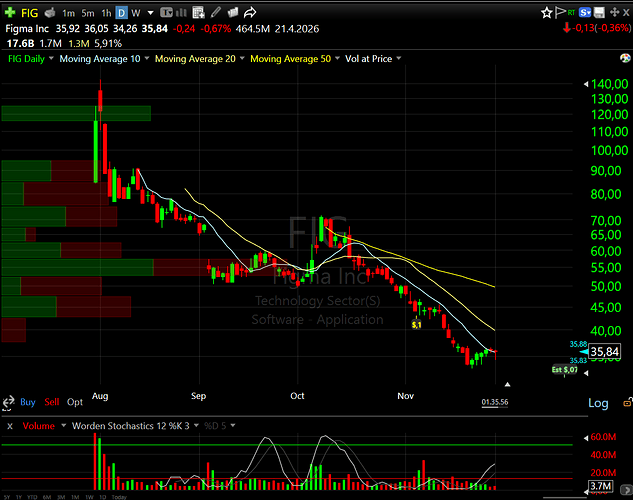Viewport: 633px width, 500px height.
Task: Select the 6M range shortcut
Action: pyautogui.click(x=47, y=497)
